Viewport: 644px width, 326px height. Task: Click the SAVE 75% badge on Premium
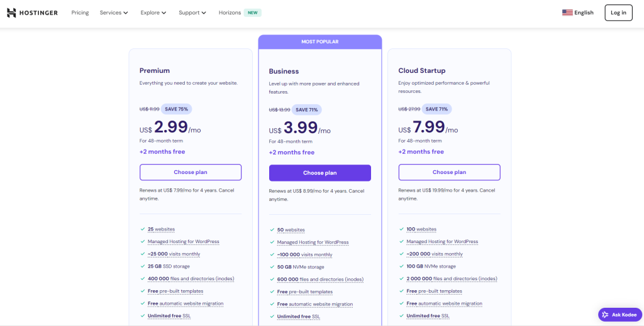click(176, 109)
